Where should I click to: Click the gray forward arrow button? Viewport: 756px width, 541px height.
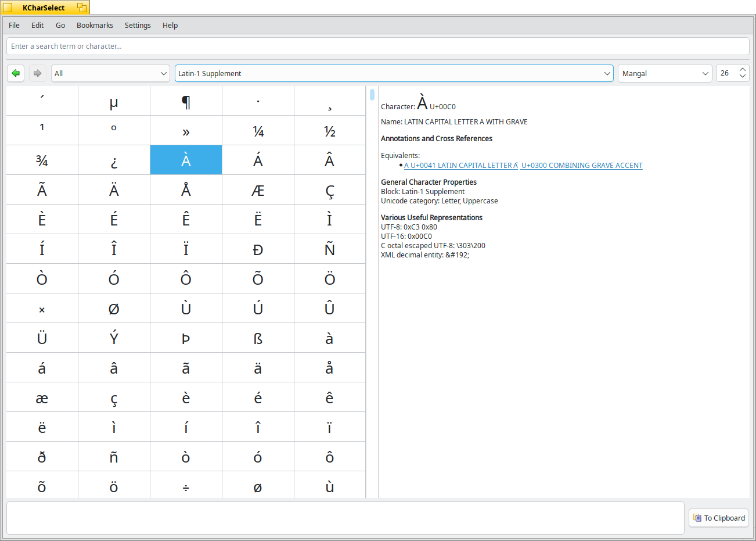37,73
